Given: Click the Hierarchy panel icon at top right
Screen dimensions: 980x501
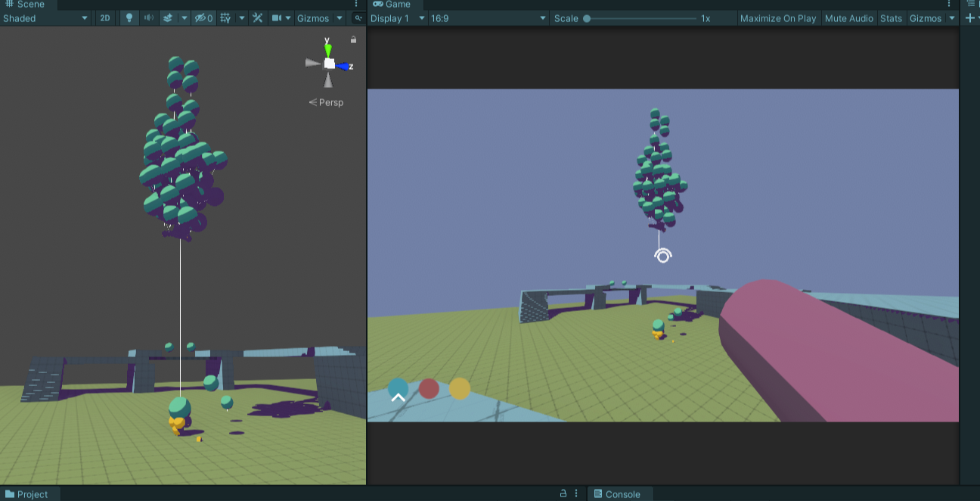Looking at the screenshot, I should (x=972, y=4).
